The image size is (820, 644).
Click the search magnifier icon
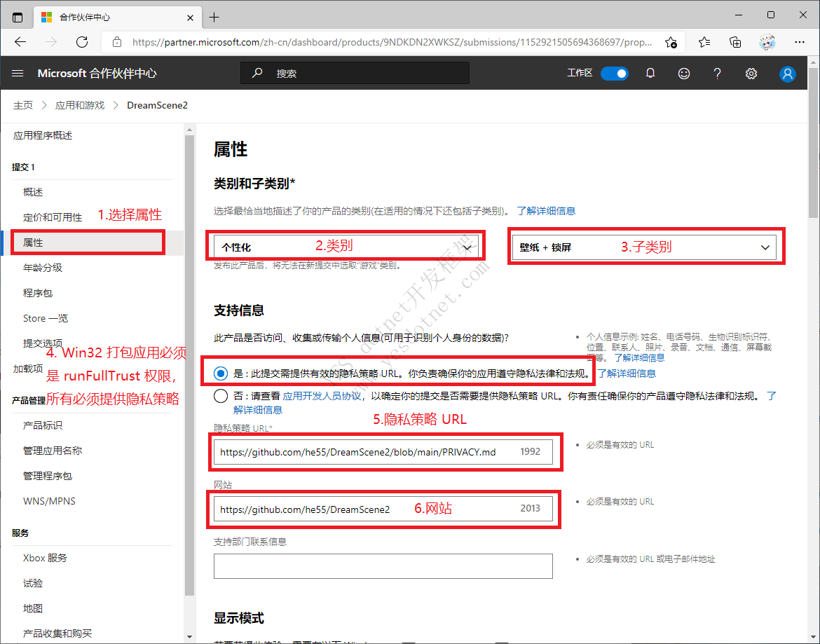pos(257,73)
